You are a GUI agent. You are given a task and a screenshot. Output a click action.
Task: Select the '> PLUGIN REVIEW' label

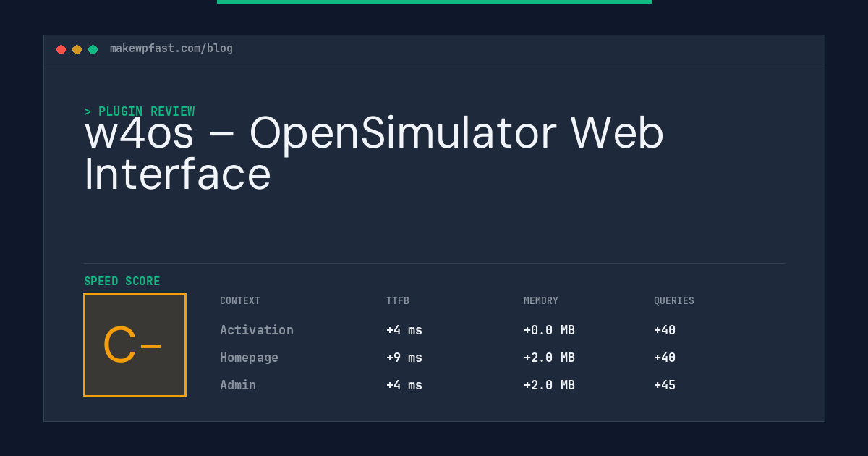click(139, 111)
